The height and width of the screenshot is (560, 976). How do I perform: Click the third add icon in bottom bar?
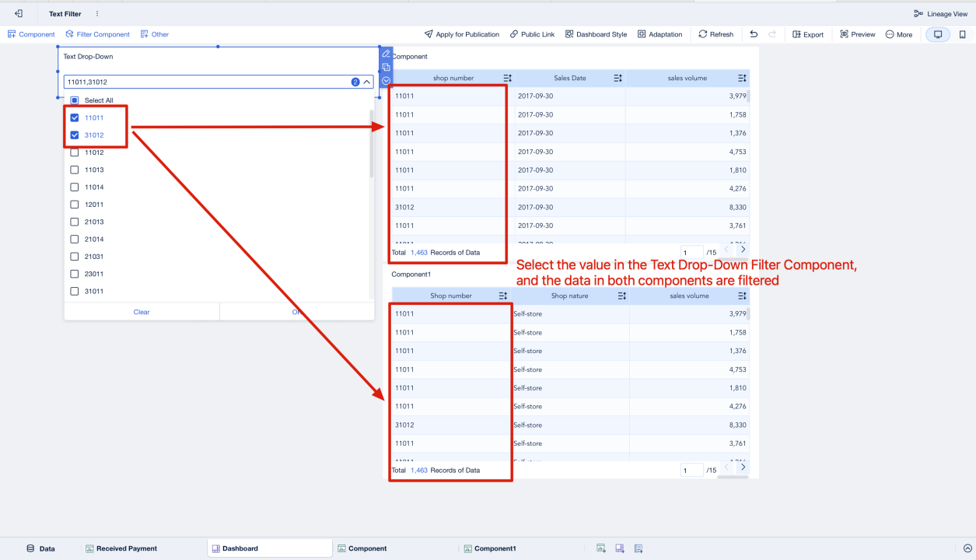point(638,548)
